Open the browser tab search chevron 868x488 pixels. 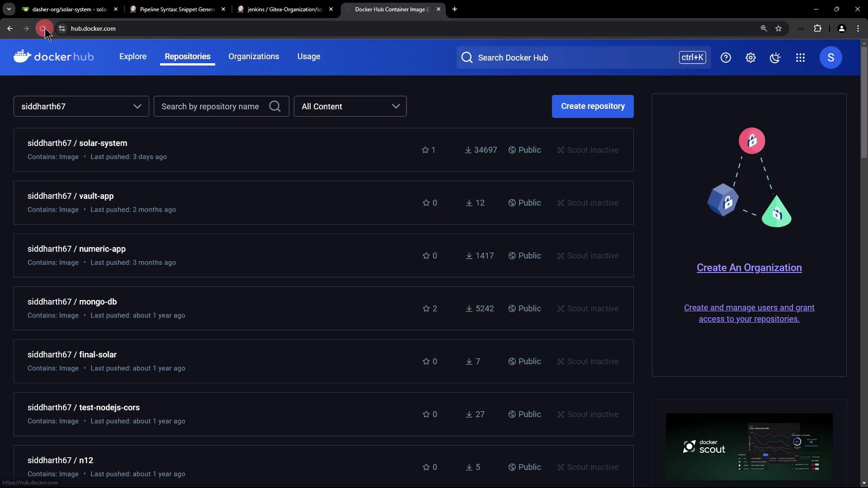click(9, 9)
